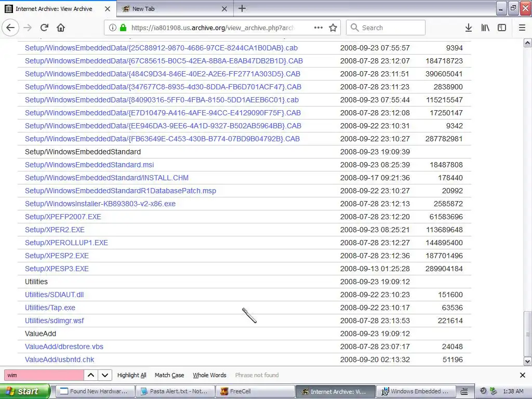Open {484C9D34-846E-40E2-A2E6-FF2771A303D5}.CAB link
Image resolution: width=532 pixels, height=399 pixels.
click(x=163, y=74)
